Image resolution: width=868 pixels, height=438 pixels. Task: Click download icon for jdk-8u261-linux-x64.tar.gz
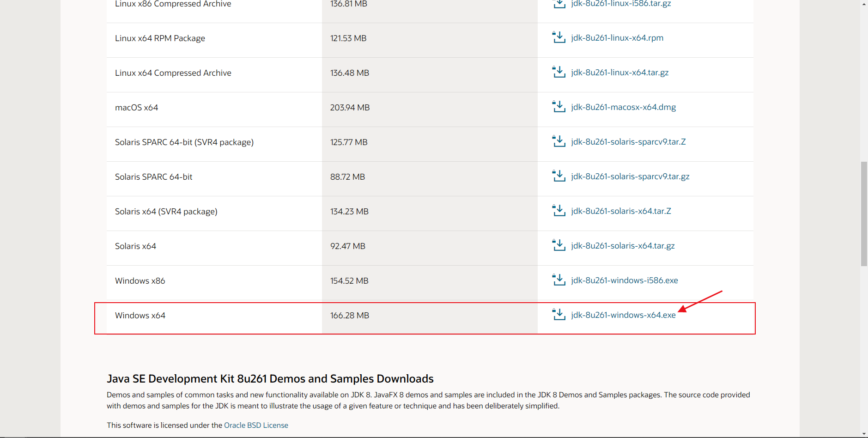(x=559, y=72)
